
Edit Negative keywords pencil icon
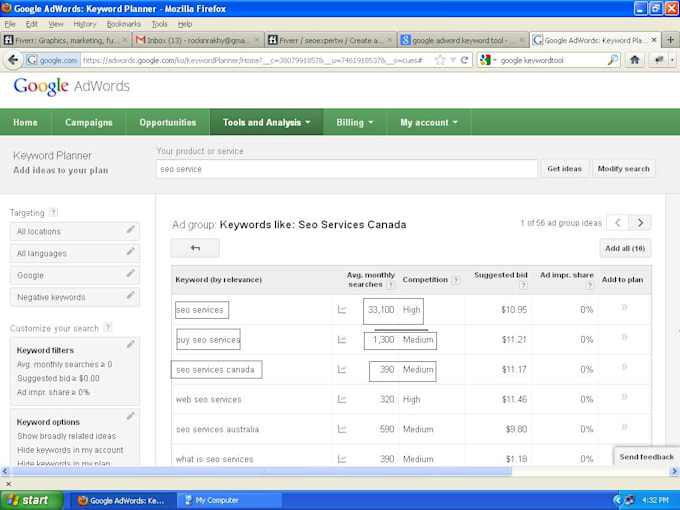131,295
